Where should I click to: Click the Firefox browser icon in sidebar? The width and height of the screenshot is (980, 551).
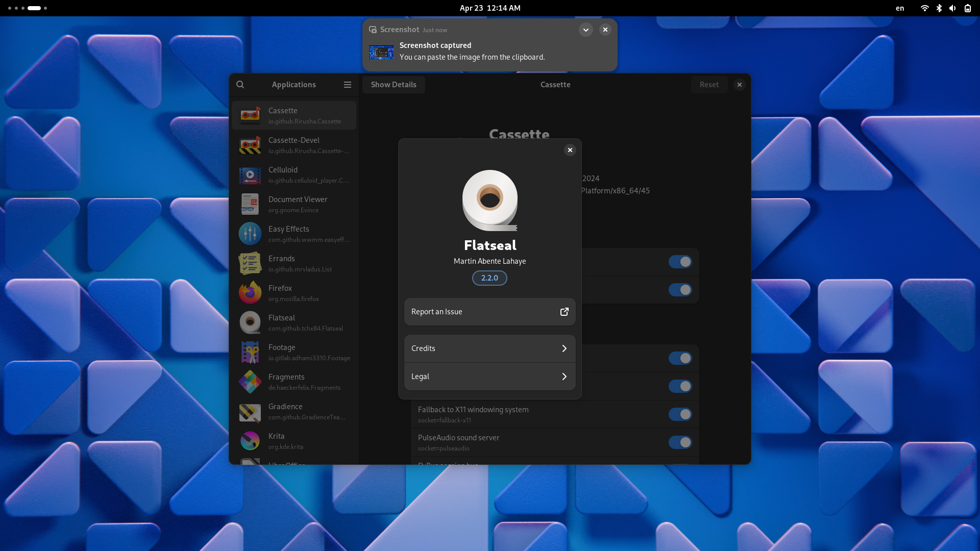[x=249, y=293]
